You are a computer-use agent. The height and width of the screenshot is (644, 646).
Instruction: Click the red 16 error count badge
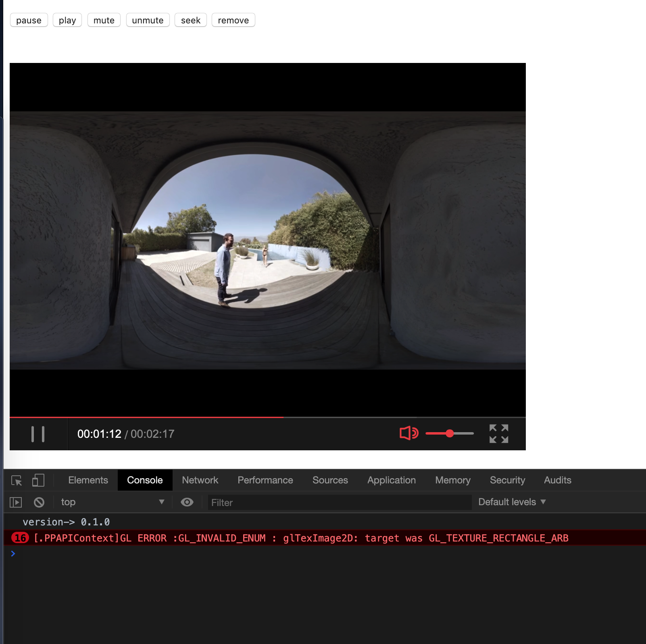pyautogui.click(x=20, y=538)
